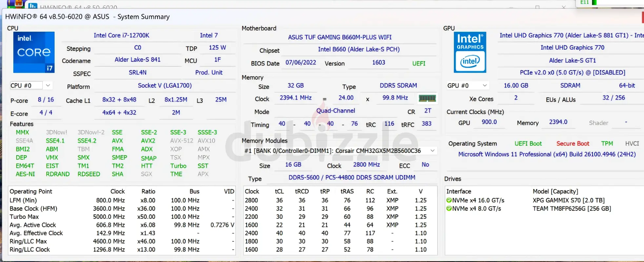The image size is (644, 262).
Task: Click the TPM status label
Action: coord(607,143)
